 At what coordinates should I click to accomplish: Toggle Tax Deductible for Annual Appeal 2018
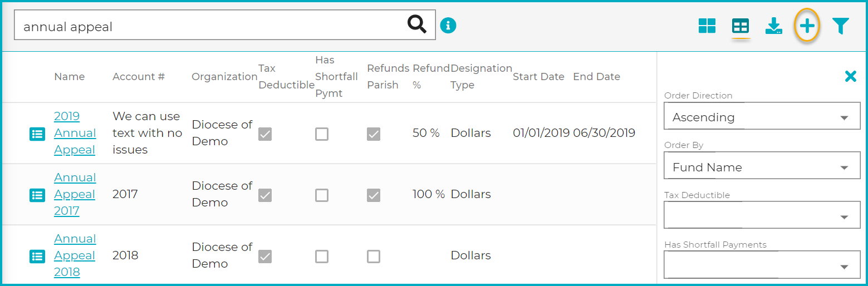click(x=265, y=256)
